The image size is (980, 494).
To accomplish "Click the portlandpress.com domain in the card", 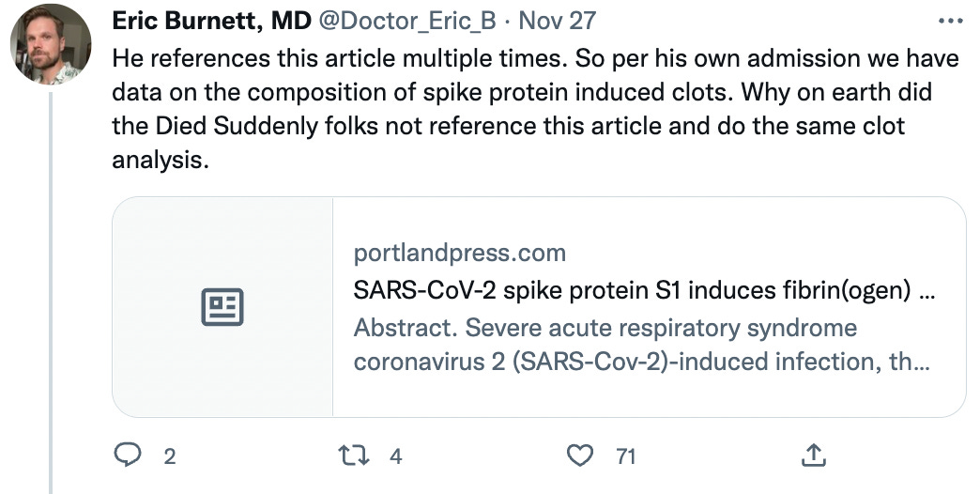I will pyautogui.click(x=460, y=253).
